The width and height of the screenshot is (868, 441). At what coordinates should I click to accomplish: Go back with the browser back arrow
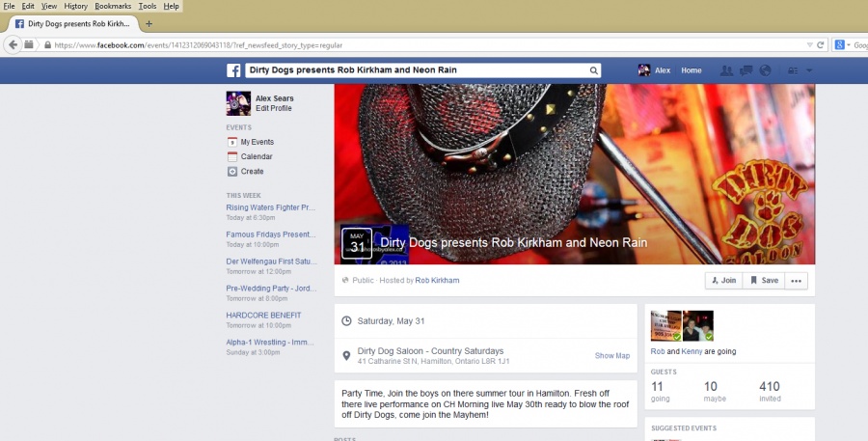click(14, 45)
